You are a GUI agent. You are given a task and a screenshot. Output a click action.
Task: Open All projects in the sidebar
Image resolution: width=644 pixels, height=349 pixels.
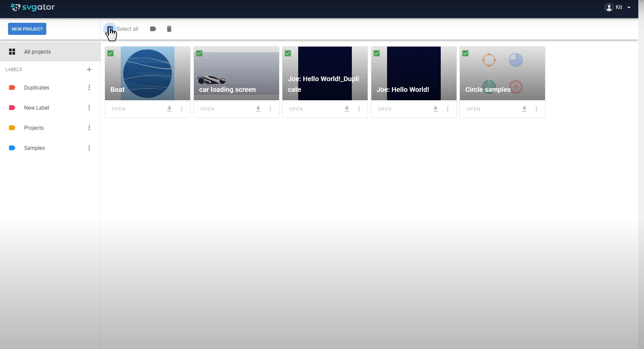point(50,52)
